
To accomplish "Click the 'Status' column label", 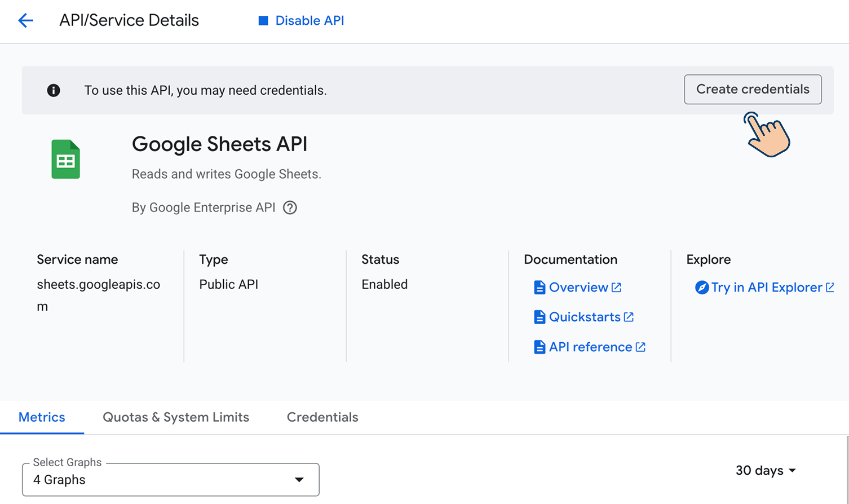I will pyautogui.click(x=380, y=259).
